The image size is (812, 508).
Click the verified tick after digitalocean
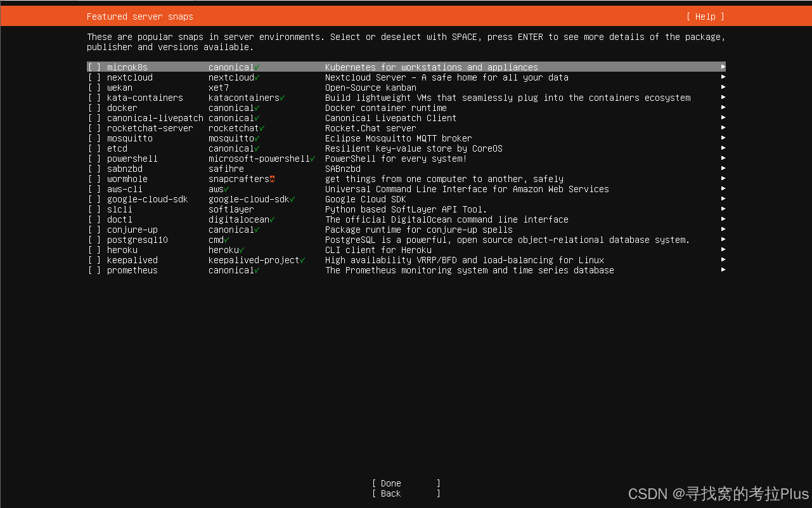click(x=273, y=219)
